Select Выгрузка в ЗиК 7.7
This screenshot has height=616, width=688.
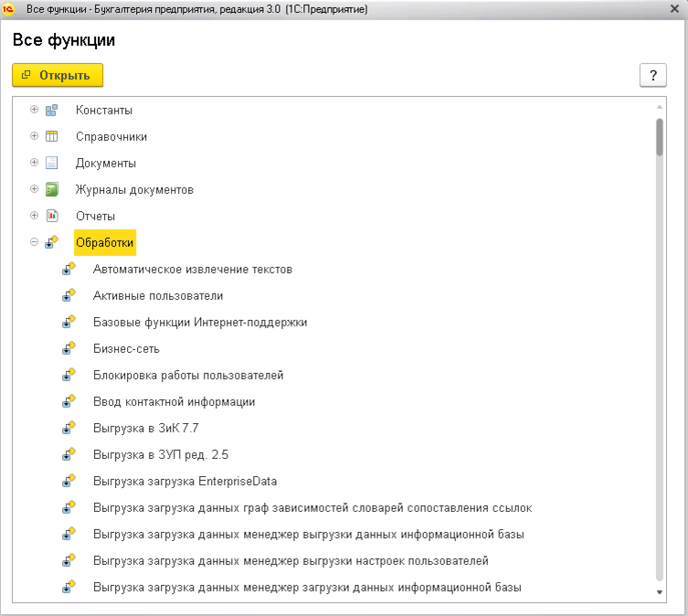145,428
